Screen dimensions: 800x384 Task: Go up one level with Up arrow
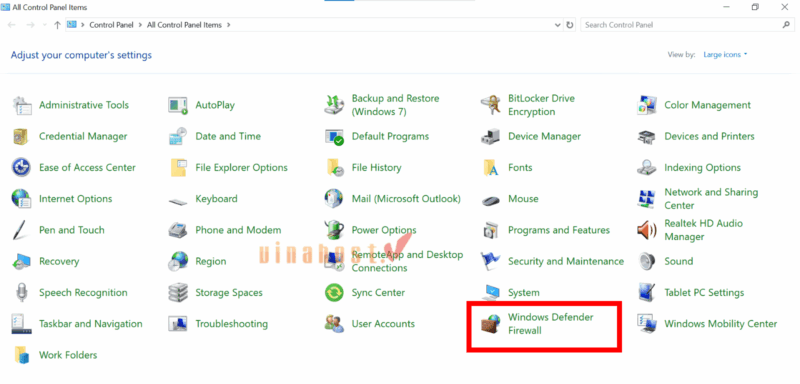pos(57,25)
